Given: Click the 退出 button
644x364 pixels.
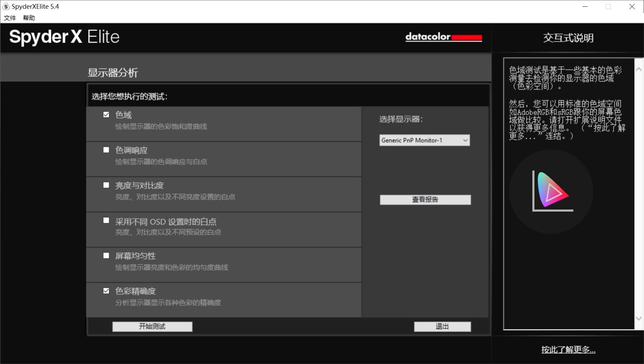Looking at the screenshot, I should [x=442, y=327].
